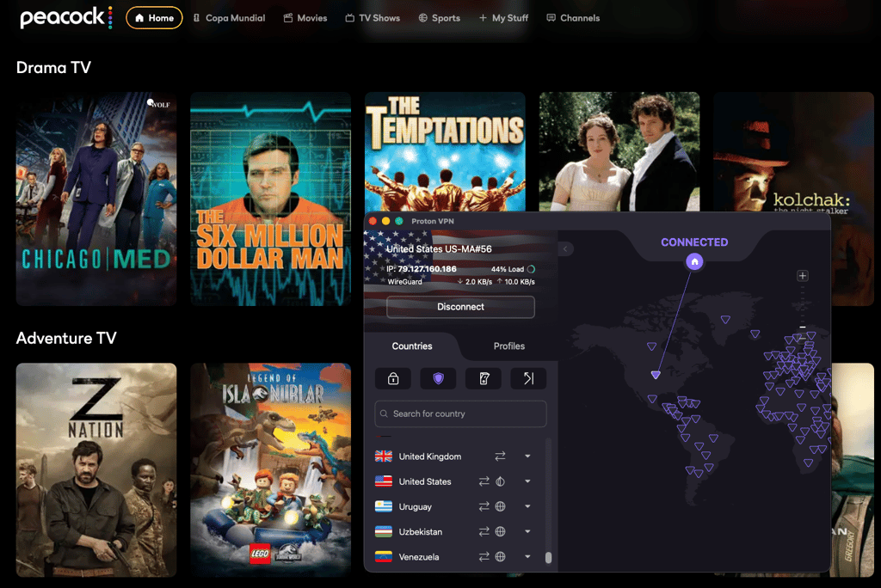This screenshot has height=588, width=881.
Task: Expand the Venezuela server list
Action: click(x=527, y=556)
